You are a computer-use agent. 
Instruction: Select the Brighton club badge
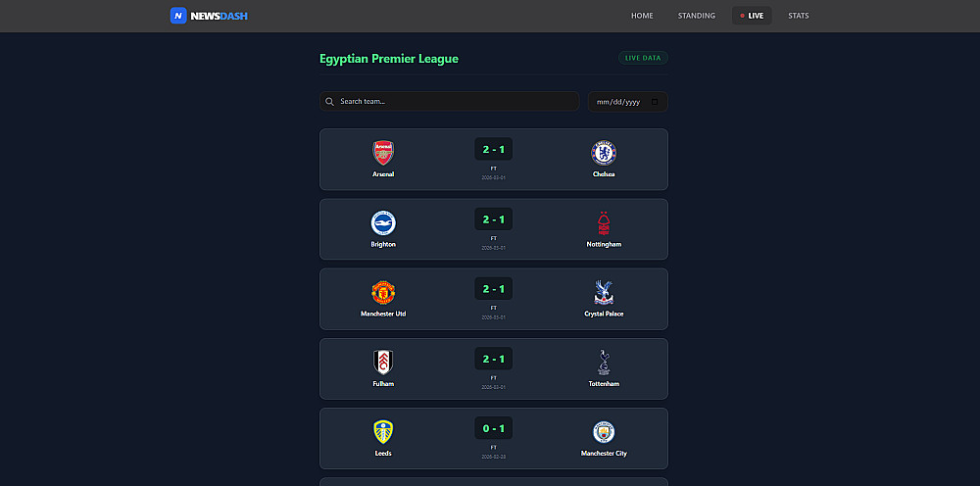pos(383,222)
